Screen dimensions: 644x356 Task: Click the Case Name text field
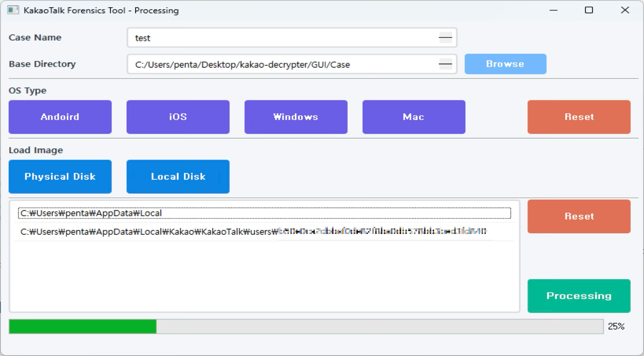292,38
